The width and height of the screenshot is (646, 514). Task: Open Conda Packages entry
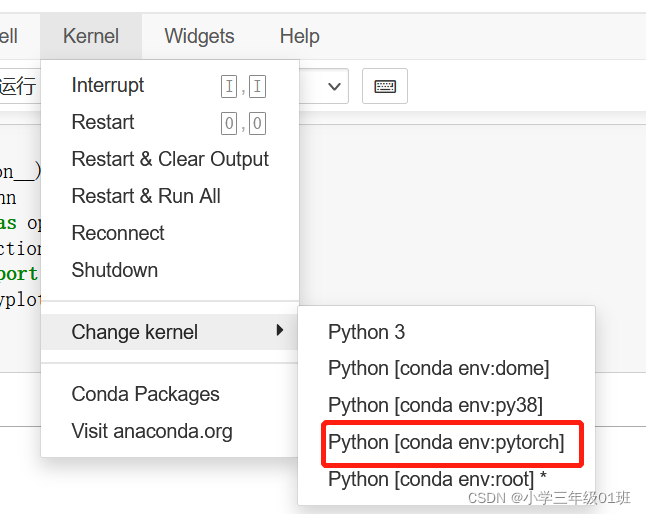pyautogui.click(x=145, y=394)
